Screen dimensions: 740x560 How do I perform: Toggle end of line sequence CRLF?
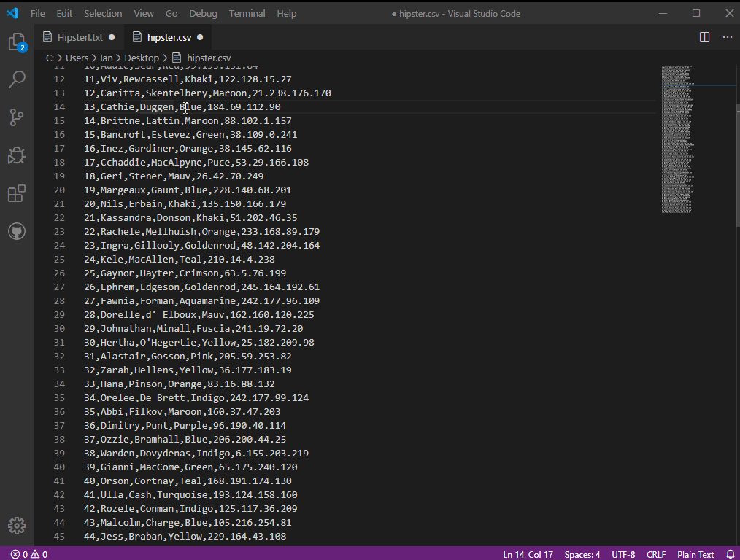pos(655,554)
